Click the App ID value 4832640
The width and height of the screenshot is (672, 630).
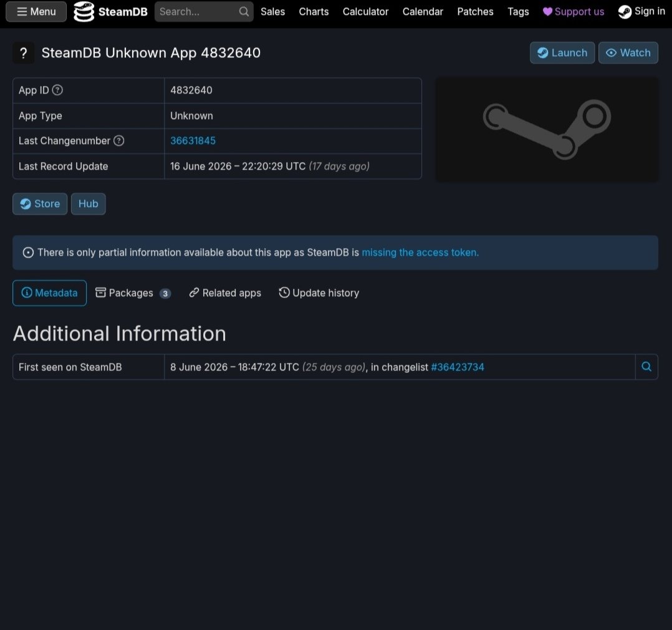click(x=191, y=90)
